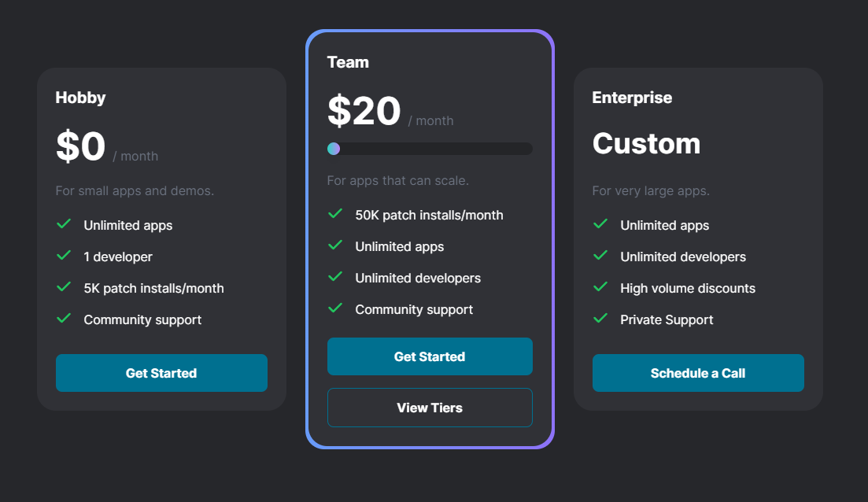This screenshot has height=502, width=868.
Task: Click the checkmark beside 5K patch installs/month
Action: 64,288
